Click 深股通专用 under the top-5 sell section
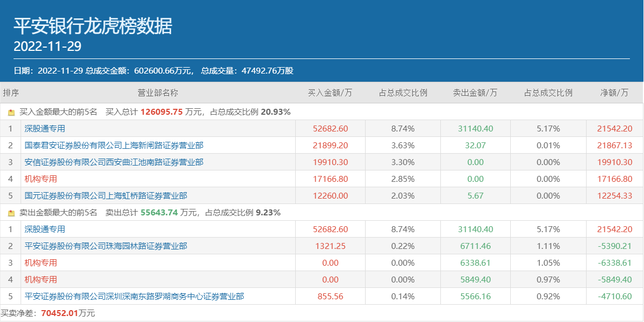Screen dimensions: 644x322 45,229
